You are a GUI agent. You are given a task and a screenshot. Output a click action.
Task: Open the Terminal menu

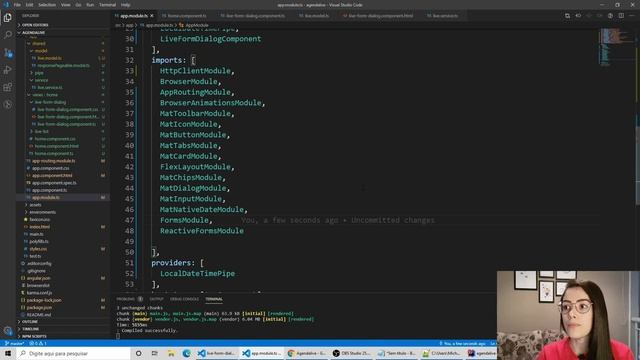pos(107,5)
